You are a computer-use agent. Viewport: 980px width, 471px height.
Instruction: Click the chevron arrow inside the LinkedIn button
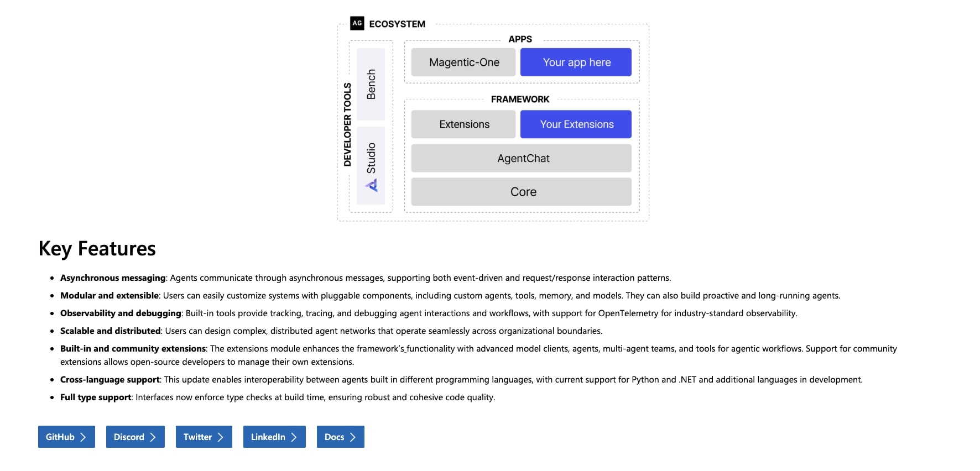pyautogui.click(x=294, y=437)
